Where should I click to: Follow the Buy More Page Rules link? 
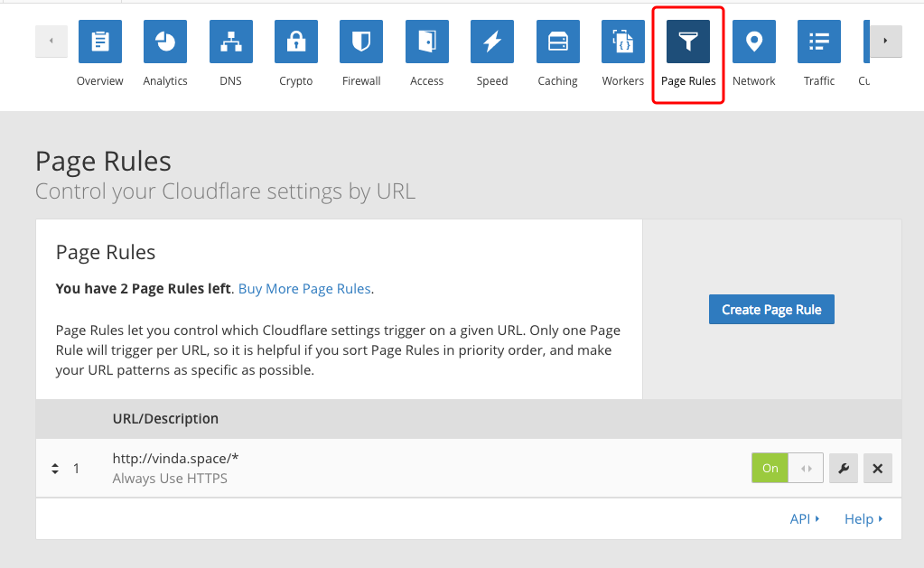(304, 289)
